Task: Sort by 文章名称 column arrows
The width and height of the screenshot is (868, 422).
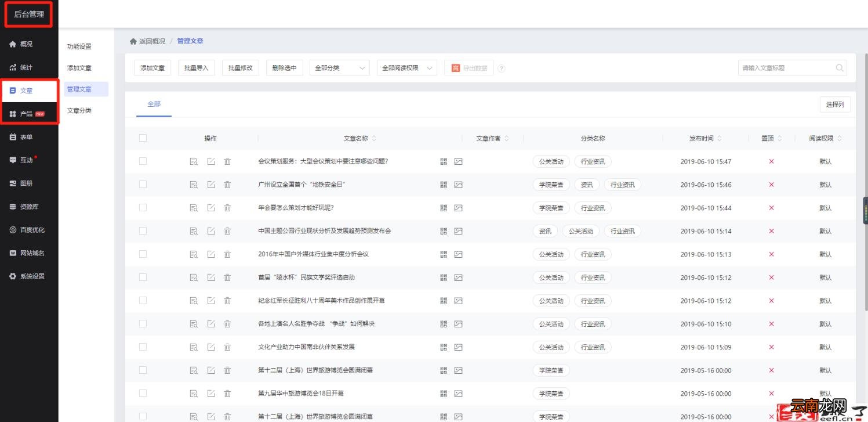Action: [374, 138]
